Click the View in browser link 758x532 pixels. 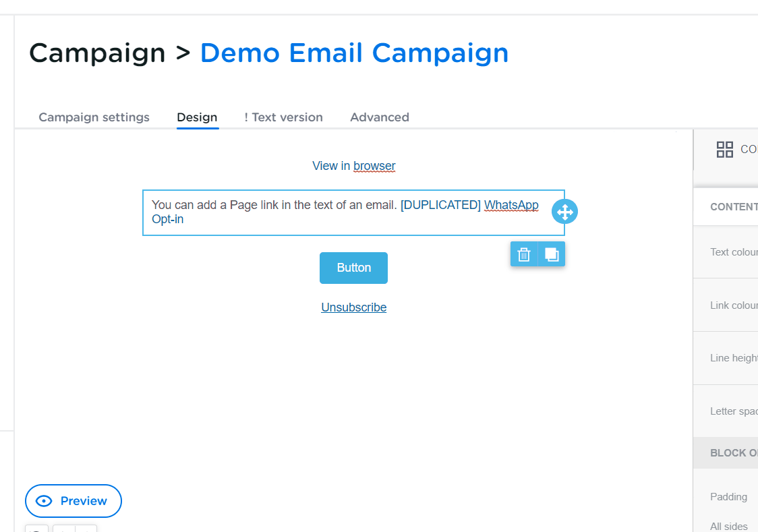(x=353, y=166)
